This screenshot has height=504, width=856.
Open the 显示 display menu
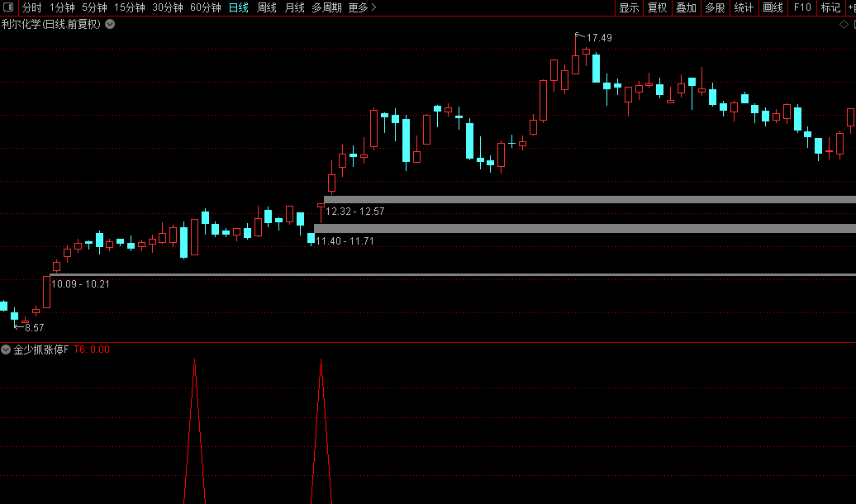(629, 7)
